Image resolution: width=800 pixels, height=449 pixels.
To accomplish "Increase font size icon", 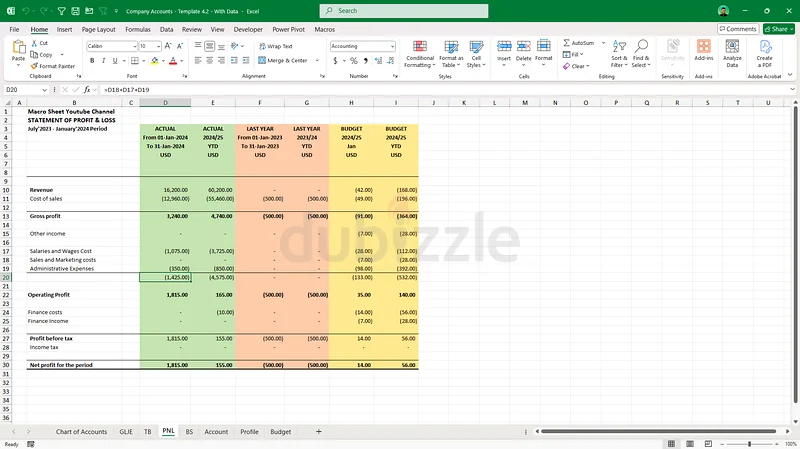I will [x=168, y=46].
